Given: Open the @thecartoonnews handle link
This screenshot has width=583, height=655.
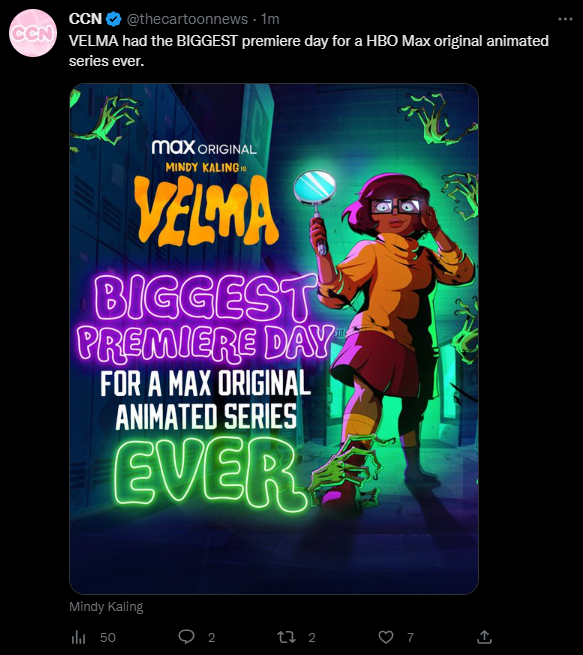Looking at the screenshot, I should click(x=187, y=19).
